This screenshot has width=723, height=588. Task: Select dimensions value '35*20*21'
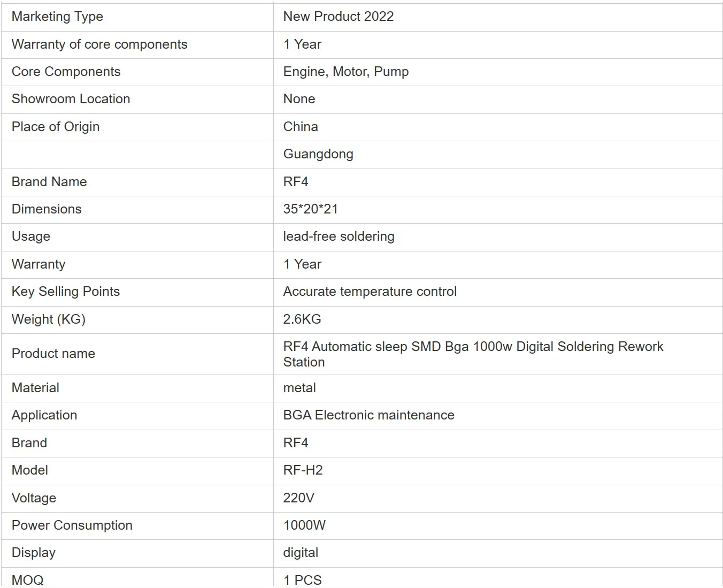coord(310,209)
